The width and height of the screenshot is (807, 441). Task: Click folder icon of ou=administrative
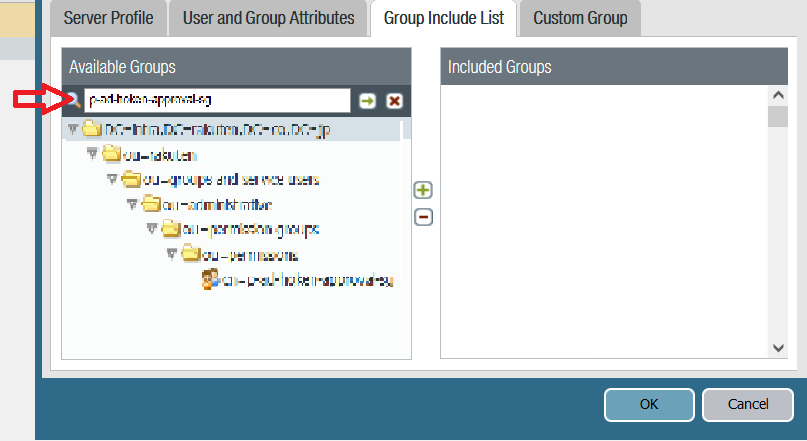click(151, 204)
